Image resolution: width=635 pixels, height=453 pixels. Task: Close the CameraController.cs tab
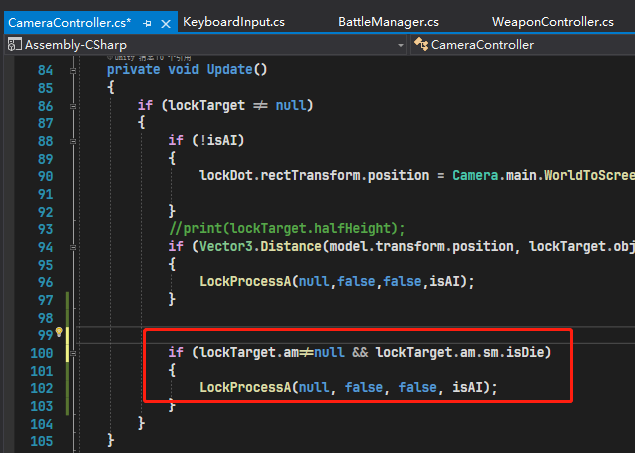tap(166, 24)
